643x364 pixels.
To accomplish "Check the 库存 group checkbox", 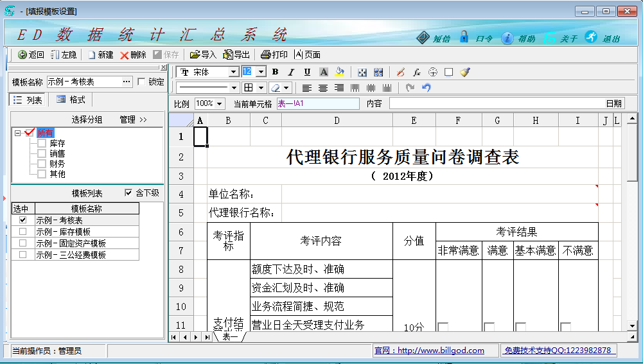I will [42, 143].
